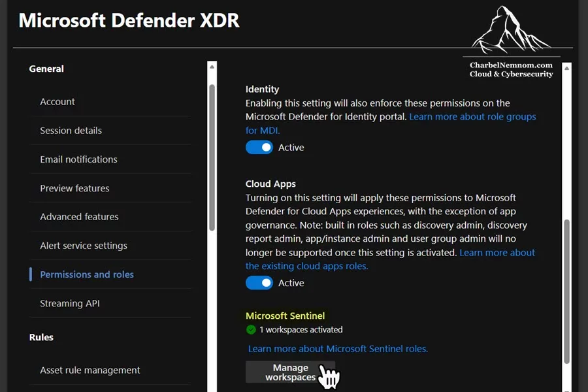Click the left panel scroll up arrow

tap(212, 67)
